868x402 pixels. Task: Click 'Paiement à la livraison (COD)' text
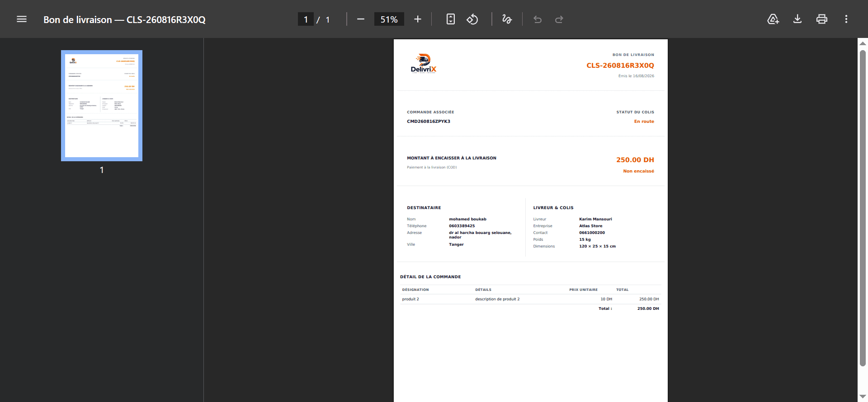pyautogui.click(x=432, y=167)
